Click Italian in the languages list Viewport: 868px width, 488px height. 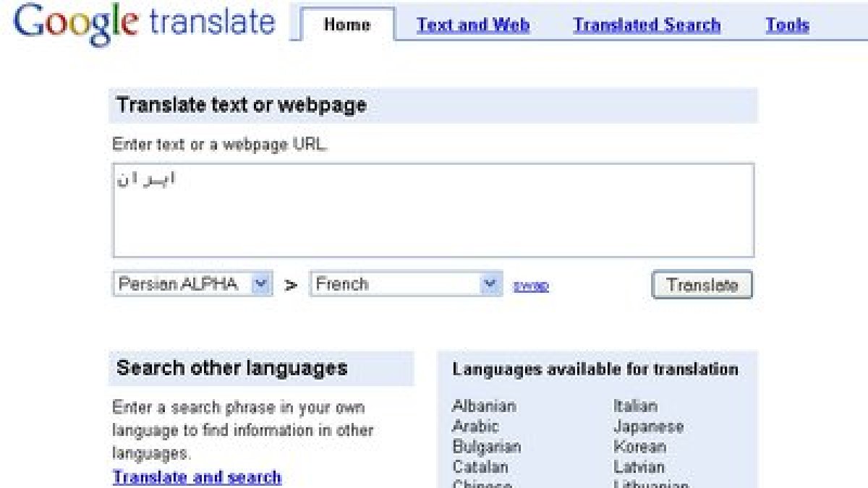point(635,406)
